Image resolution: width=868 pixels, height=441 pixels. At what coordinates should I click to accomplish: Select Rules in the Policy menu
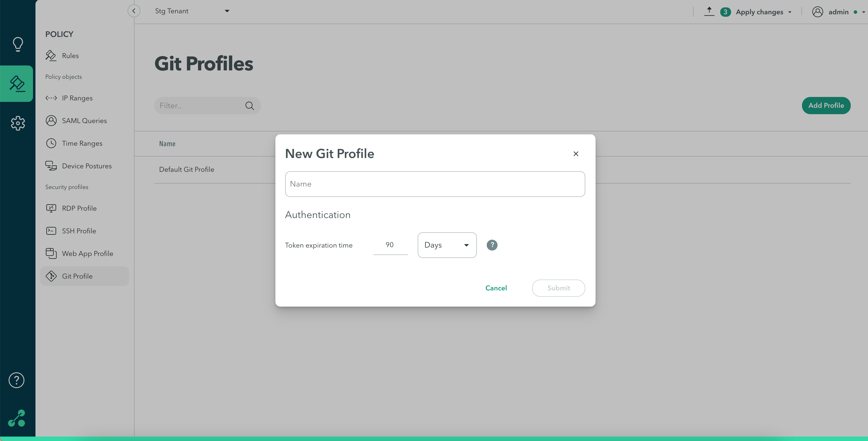[70, 56]
